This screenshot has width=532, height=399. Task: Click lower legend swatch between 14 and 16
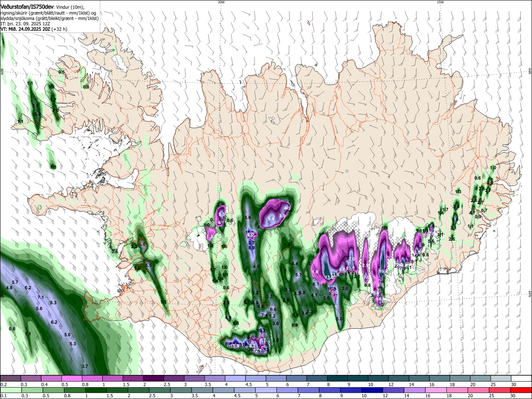[x=416, y=390]
